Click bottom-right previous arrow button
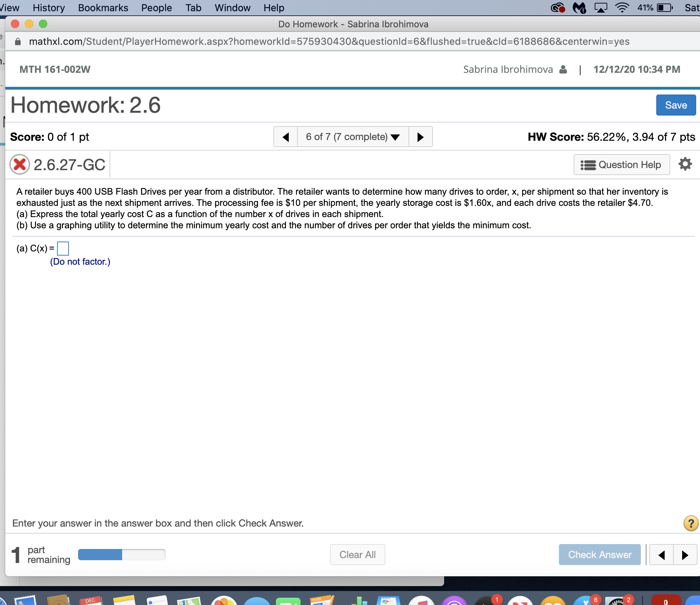The image size is (700, 605). (x=661, y=555)
